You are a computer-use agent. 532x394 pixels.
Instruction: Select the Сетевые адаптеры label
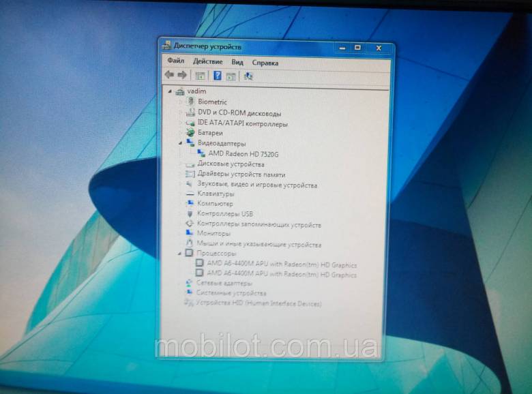tap(224, 283)
